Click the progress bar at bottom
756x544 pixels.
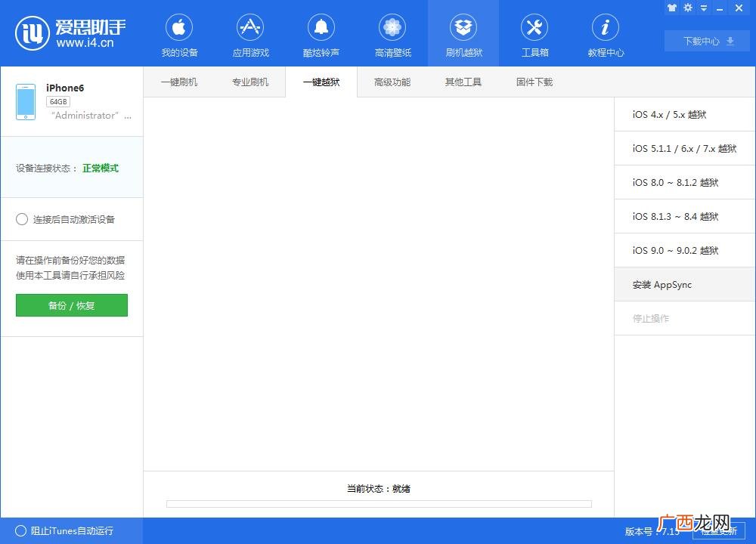(379, 503)
